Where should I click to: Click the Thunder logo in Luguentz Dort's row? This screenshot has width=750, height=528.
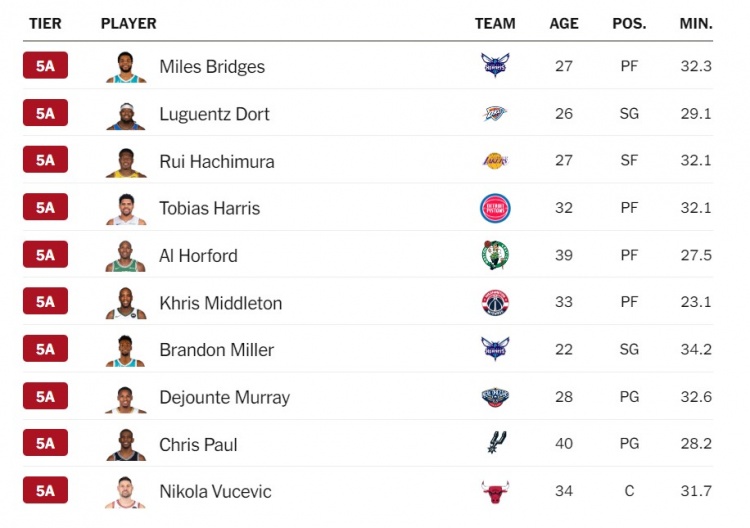tap(494, 113)
